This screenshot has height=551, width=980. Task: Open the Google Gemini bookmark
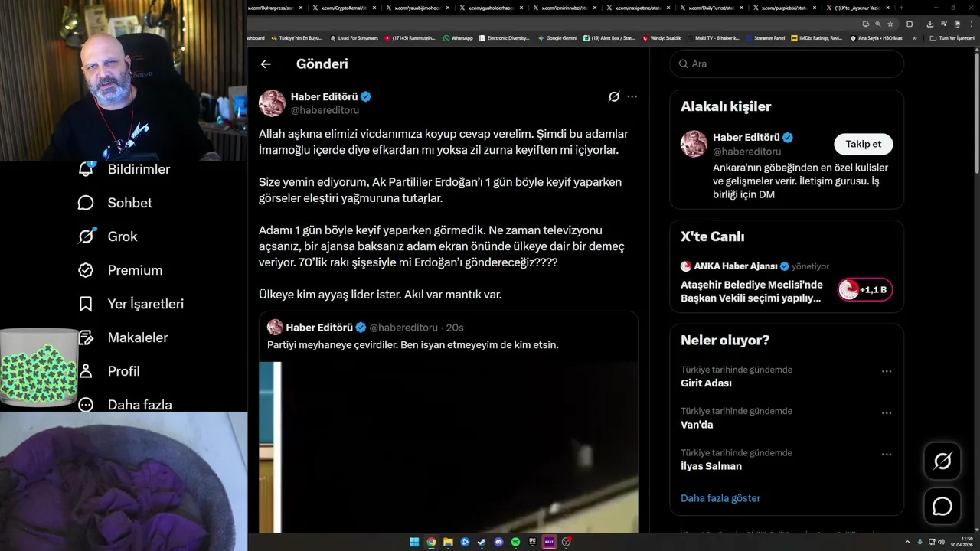[x=557, y=38]
